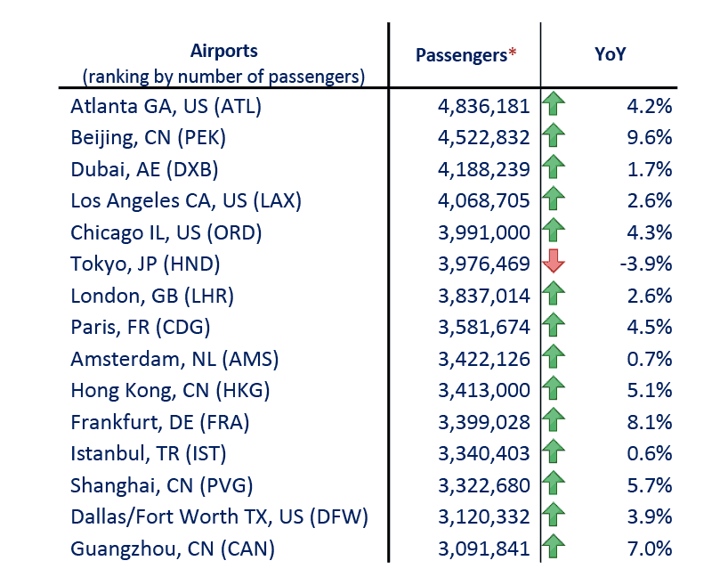Select the Dallas/Fort Worth TX, US (DFW) cell
This screenshot has height=577, width=728.
219,516
